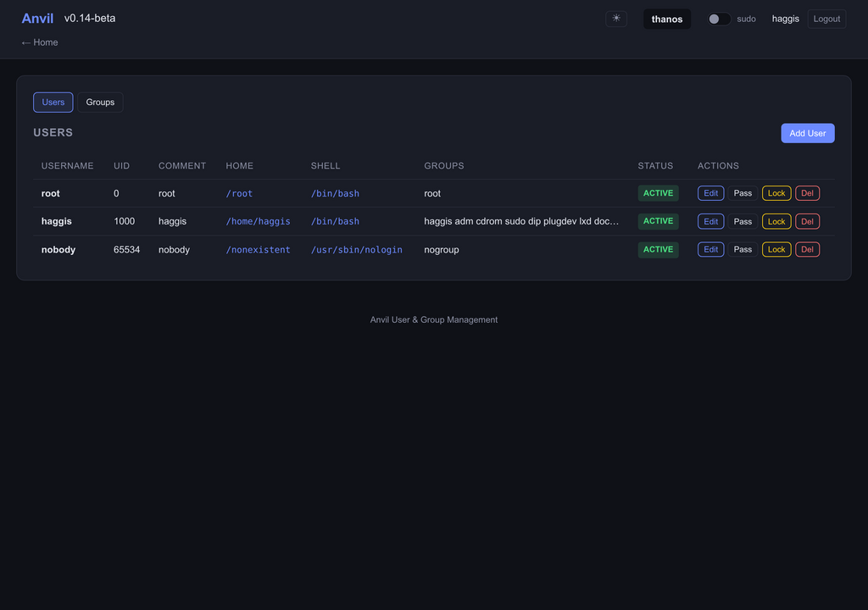Screen dimensions: 868x610
Task: Click the ACTIVE status badge for root
Action: (x=658, y=193)
